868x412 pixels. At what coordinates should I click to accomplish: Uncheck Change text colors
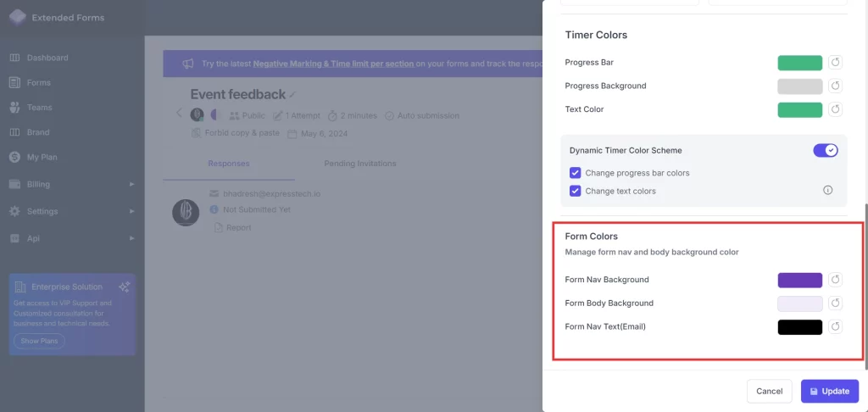[575, 191]
